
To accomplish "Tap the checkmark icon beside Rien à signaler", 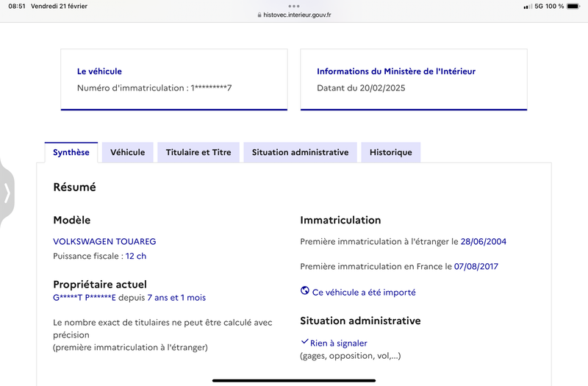I will coord(304,342).
